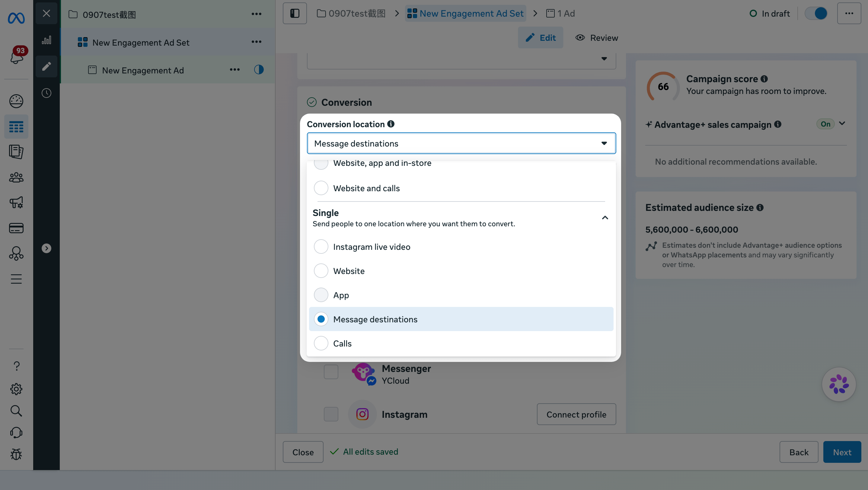Switch to the Review tab
This screenshot has height=490, width=868.
click(x=596, y=38)
